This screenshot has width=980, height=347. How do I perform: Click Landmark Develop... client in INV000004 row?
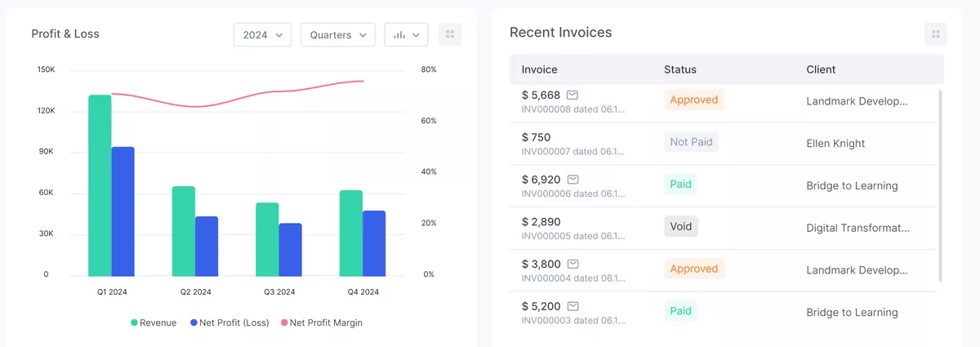(857, 270)
